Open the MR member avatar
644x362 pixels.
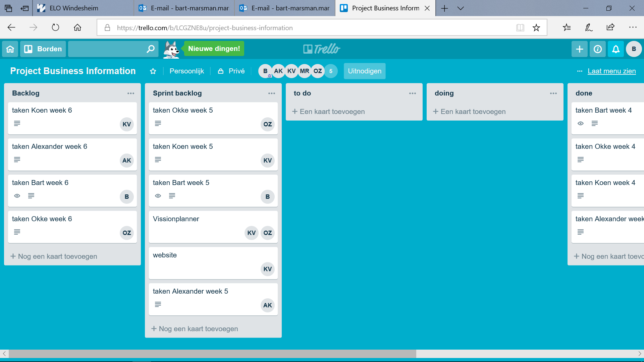click(x=304, y=71)
